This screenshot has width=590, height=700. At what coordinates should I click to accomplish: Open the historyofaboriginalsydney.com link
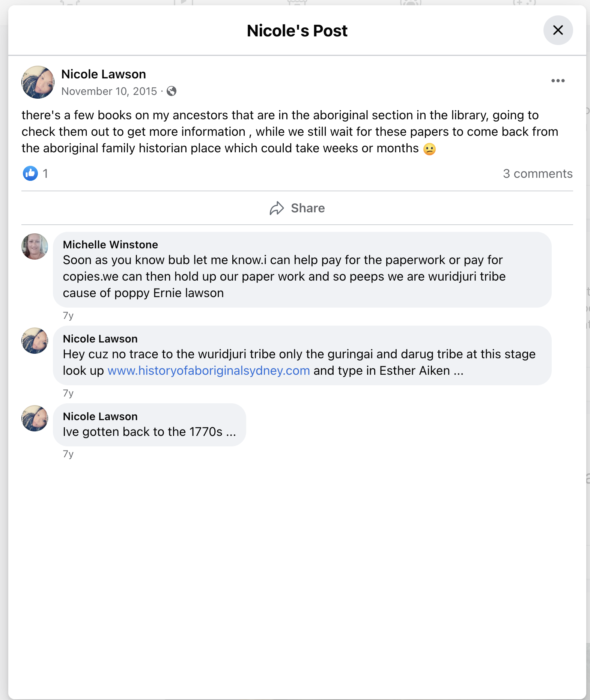[x=209, y=371]
